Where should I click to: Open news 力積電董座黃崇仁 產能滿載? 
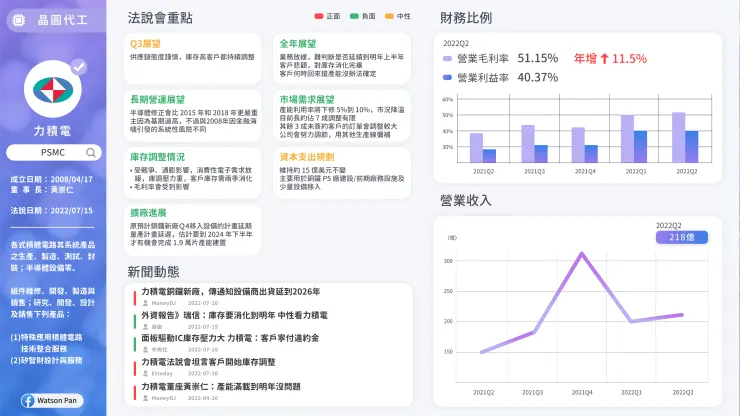coord(221,387)
